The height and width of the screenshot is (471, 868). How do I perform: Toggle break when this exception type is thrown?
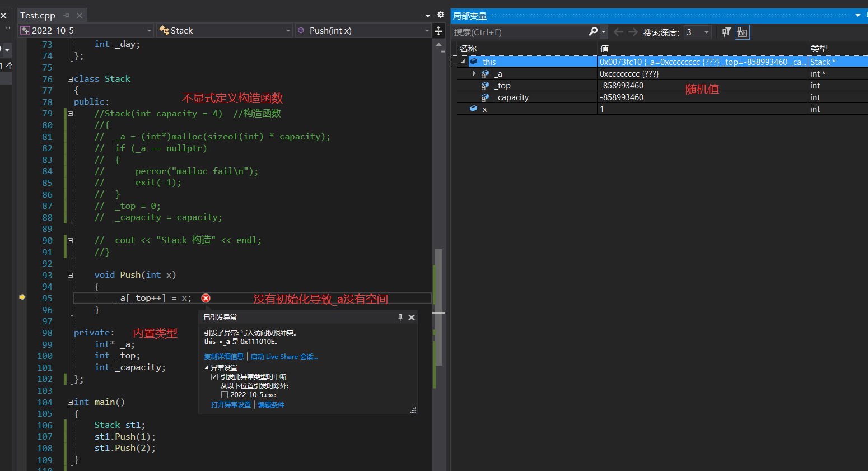214,377
